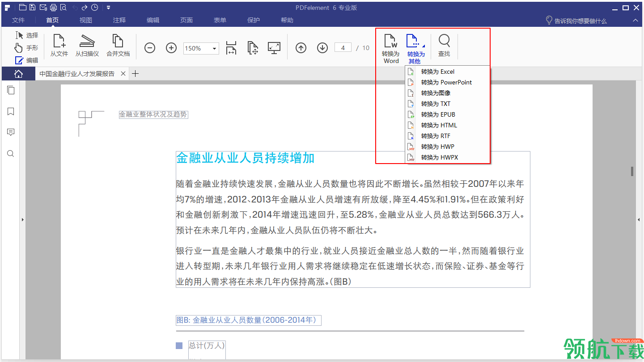644x362 pixels.
Task: Click 转换为 Word button
Action: 391,48
